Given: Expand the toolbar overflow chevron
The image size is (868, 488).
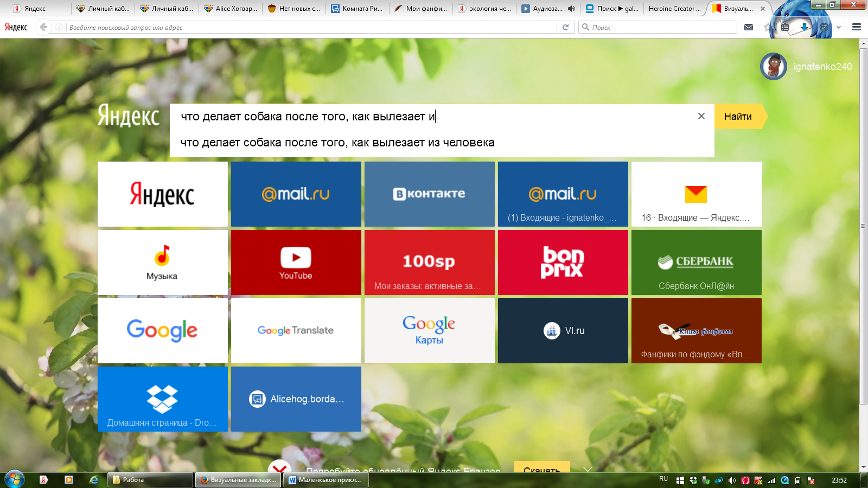Looking at the screenshot, I should 839,27.
